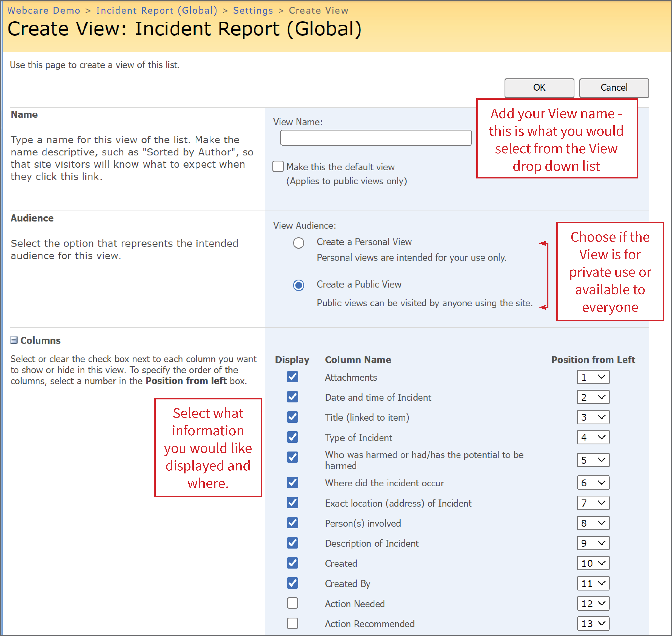Open Webcare Demo breadcrumb link
Screen dimensions: 672x636
tap(44, 10)
